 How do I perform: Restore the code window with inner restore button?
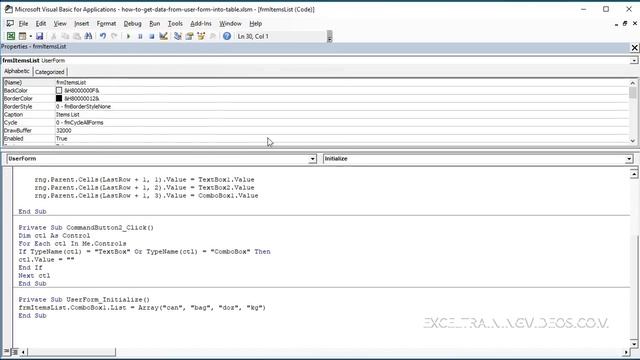click(x=625, y=24)
